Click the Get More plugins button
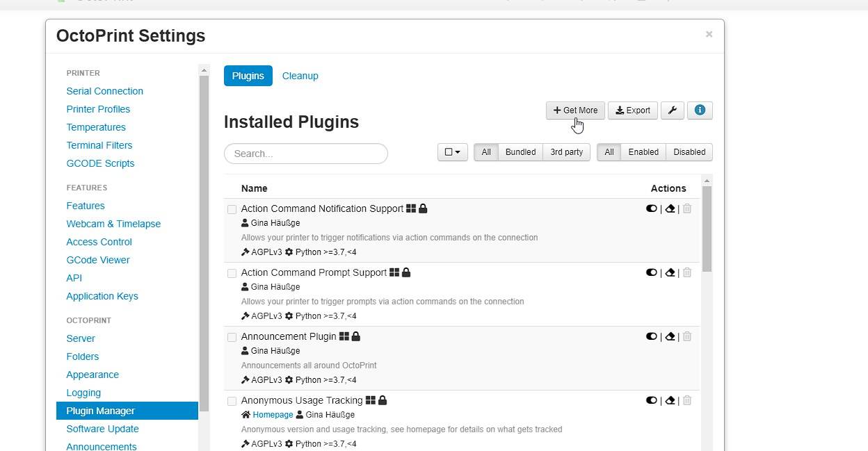The height and width of the screenshot is (451, 868). pyautogui.click(x=575, y=110)
